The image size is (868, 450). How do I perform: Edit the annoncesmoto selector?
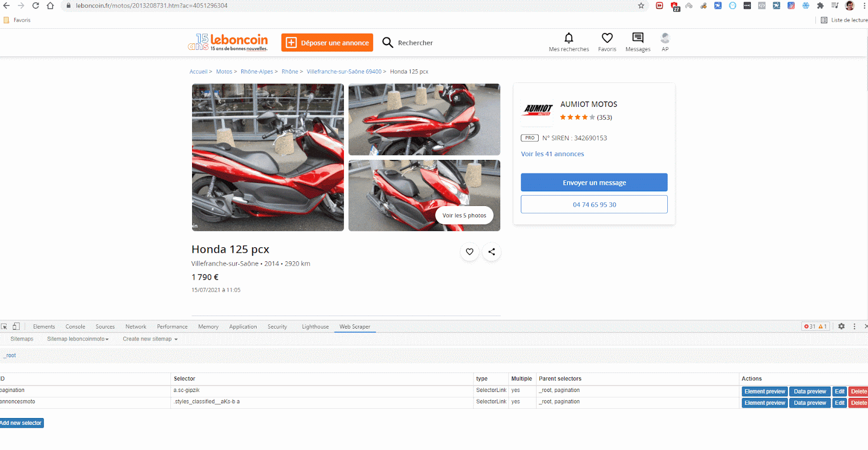pos(840,403)
